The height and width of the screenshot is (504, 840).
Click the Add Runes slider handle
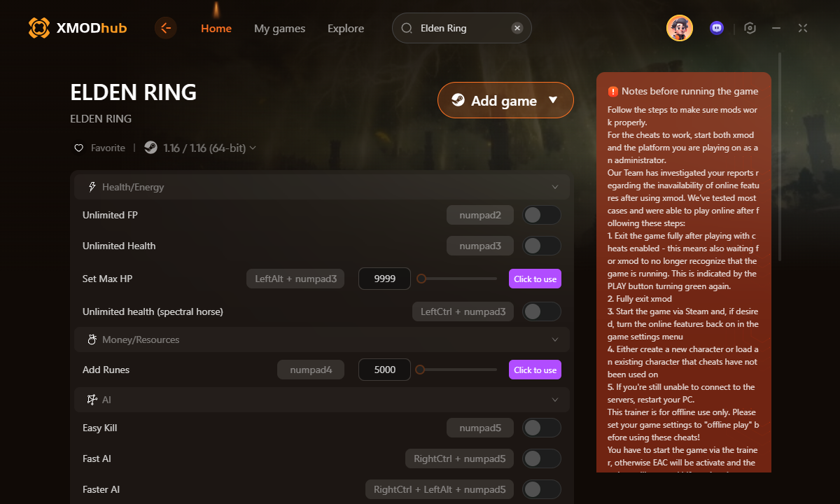pos(420,370)
